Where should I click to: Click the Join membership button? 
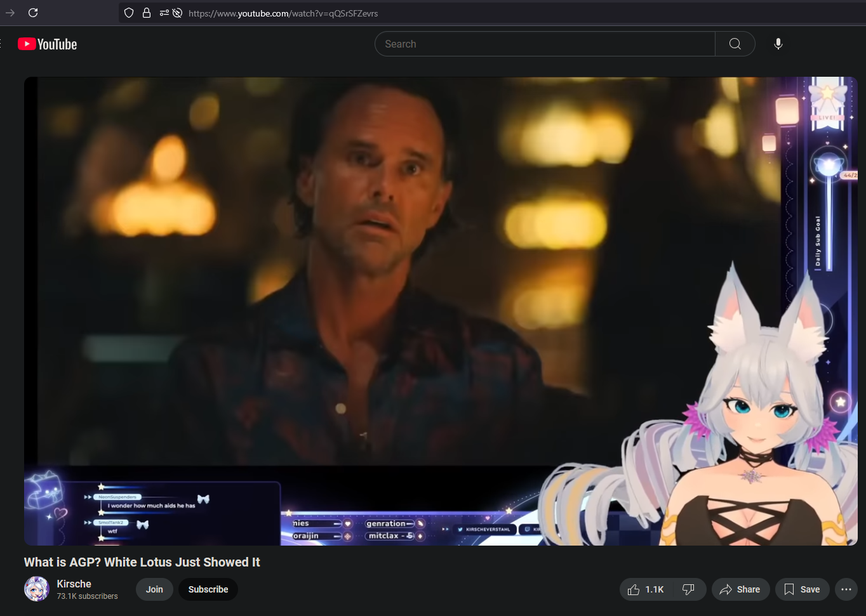154,589
